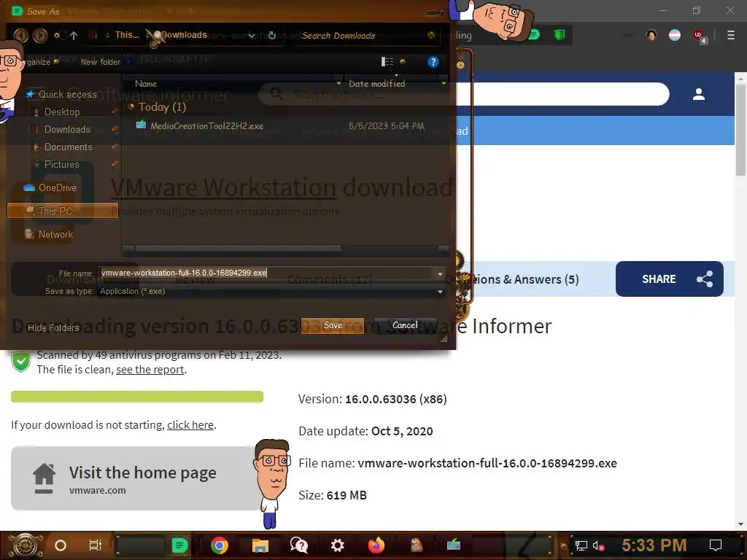The image size is (747, 560).
Task: Open user account icon on Software Informer
Action: pyautogui.click(x=698, y=94)
